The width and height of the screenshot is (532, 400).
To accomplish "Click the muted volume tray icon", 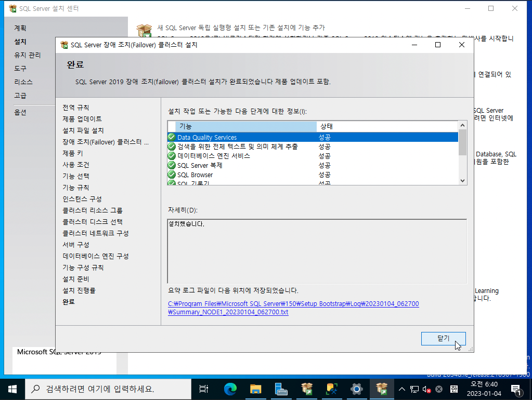I will 427,389.
